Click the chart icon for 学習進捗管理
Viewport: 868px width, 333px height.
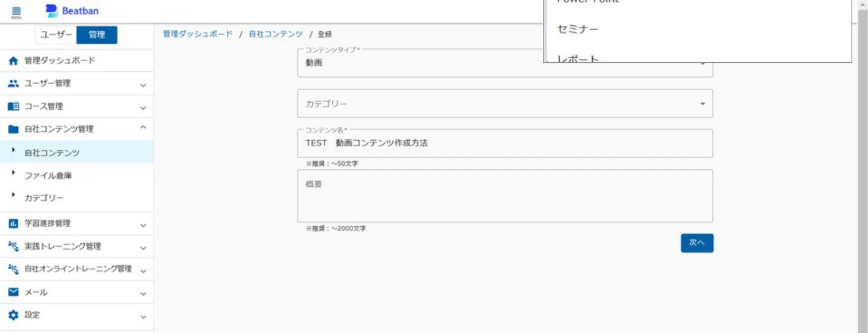(x=13, y=223)
